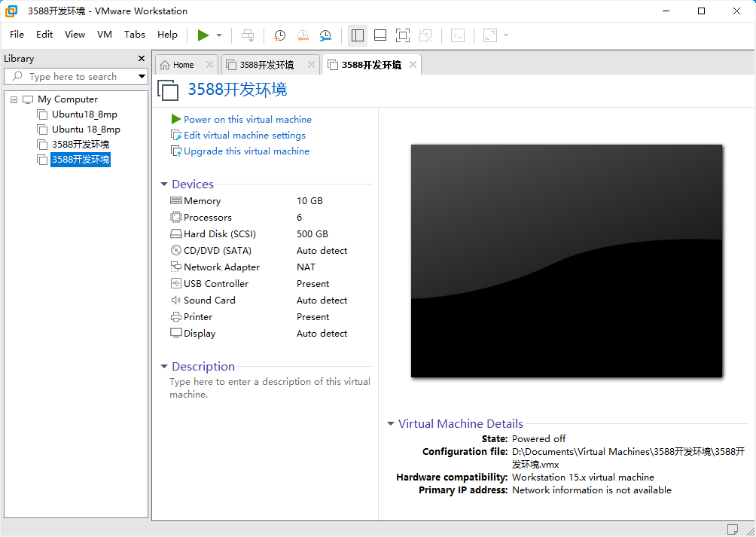Click the virtual machine screen preview
Viewport: 756px width, 537px height.
(x=566, y=261)
